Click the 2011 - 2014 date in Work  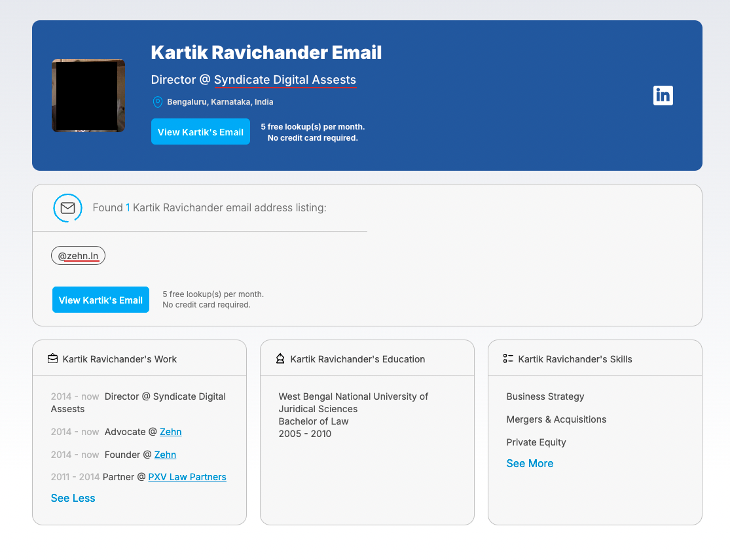pyautogui.click(x=75, y=477)
